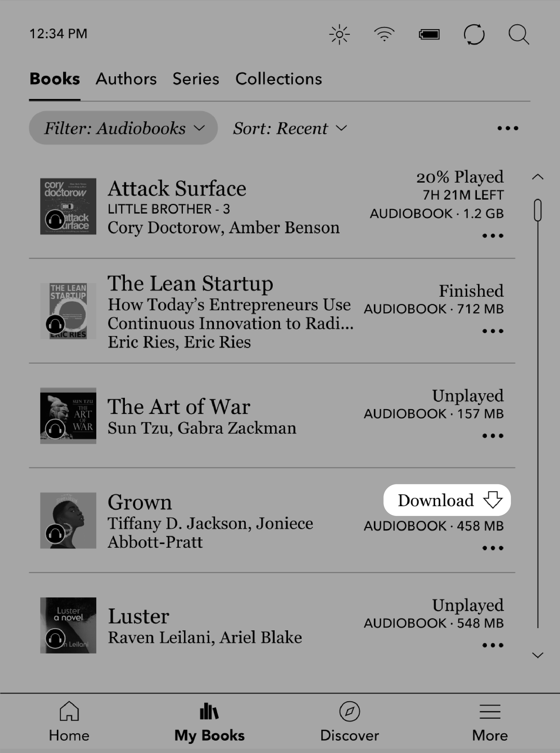Select the Books tab
This screenshot has height=753, width=560.
click(55, 79)
